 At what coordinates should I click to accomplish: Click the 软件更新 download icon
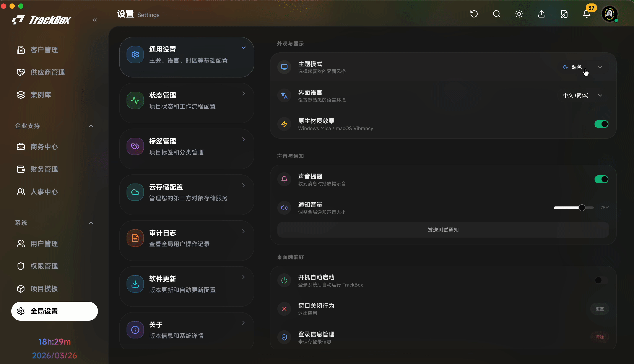(x=135, y=284)
